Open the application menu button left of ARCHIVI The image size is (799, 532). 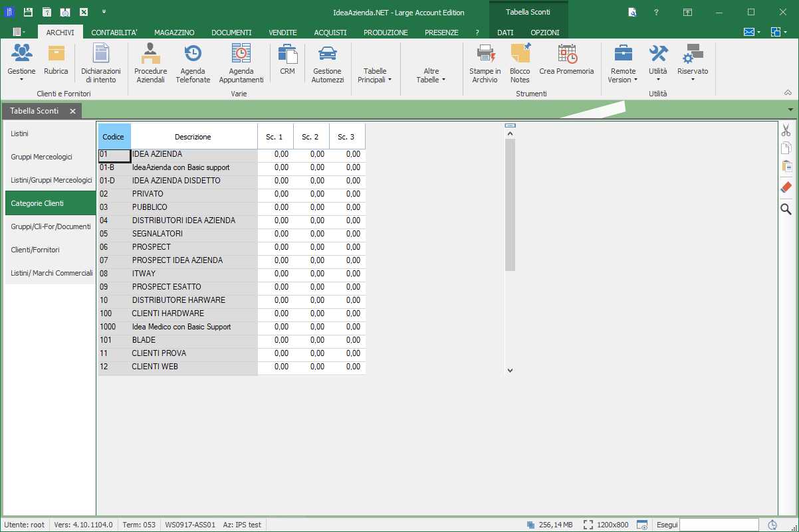[19, 32]
